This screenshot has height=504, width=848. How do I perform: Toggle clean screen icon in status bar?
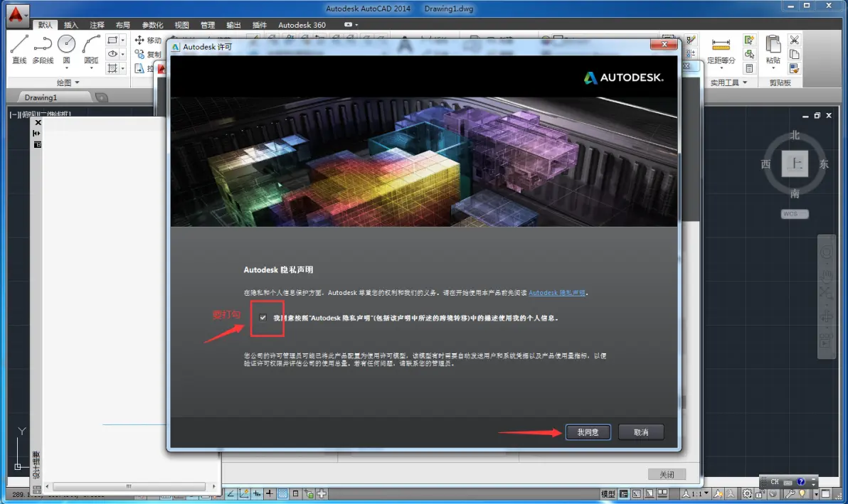click(826, 494)
